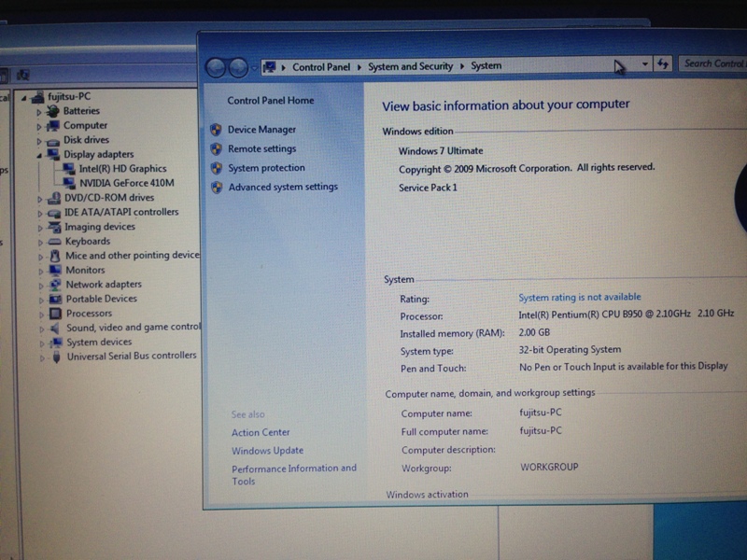Viewport: 747px width, 560px height.
Task: Click the Search Control Panel field
Action: (712, 63)
